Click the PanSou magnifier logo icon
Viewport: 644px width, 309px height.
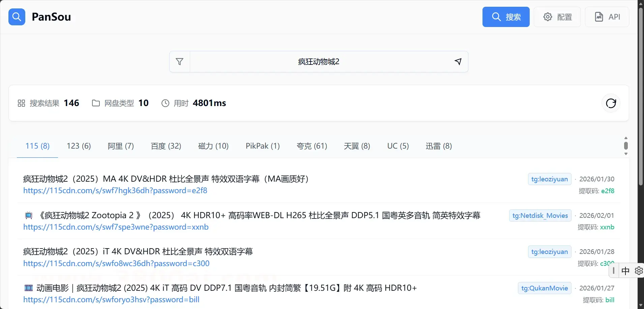(17, 17)
